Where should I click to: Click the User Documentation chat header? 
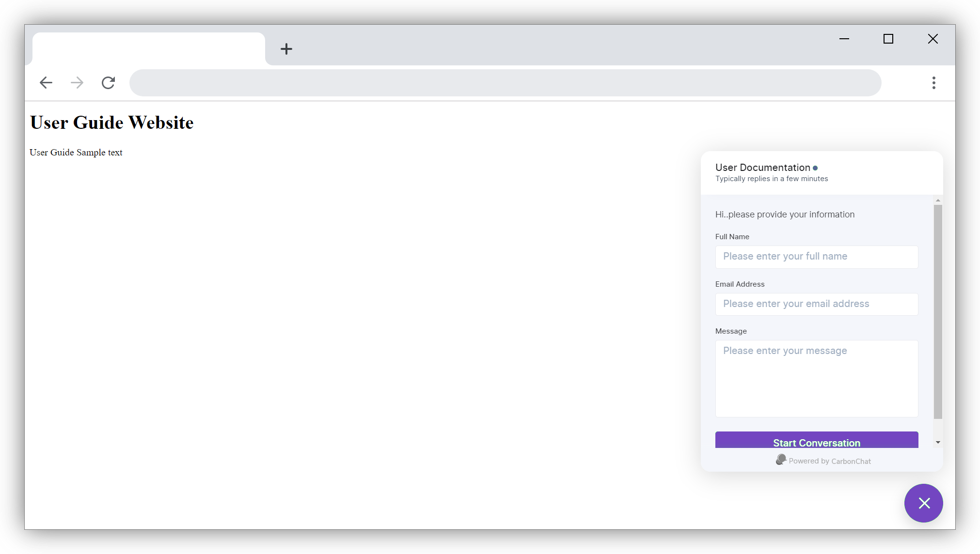(x=762, y=168)
